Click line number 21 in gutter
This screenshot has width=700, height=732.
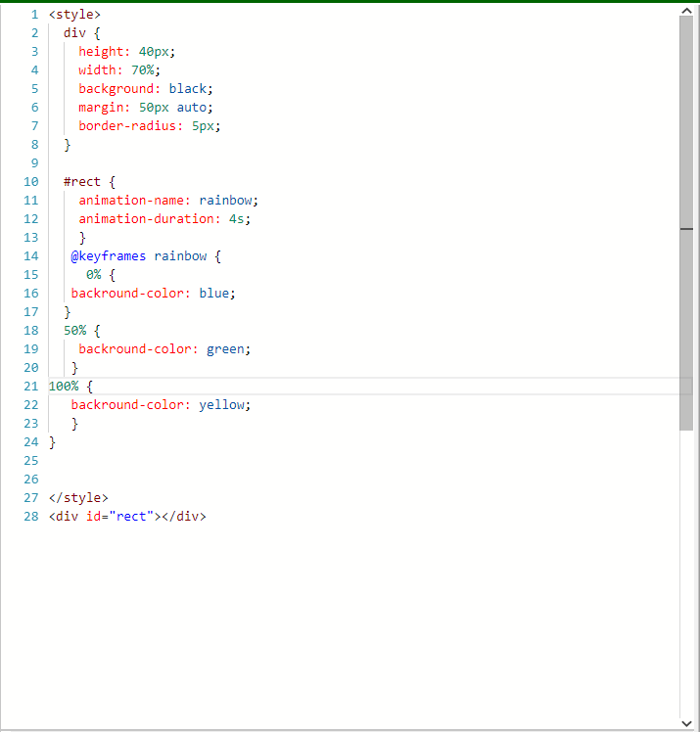click(30, 387)
